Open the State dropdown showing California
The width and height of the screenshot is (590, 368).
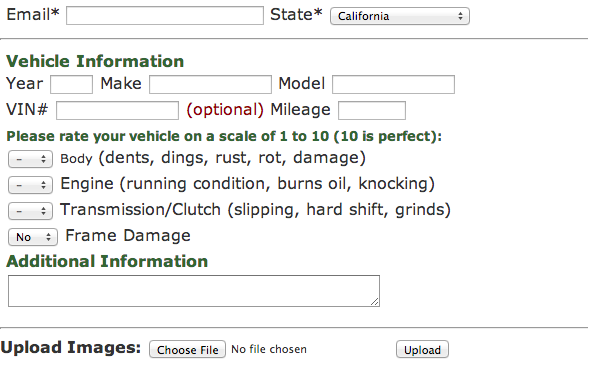tap(400, 16)
